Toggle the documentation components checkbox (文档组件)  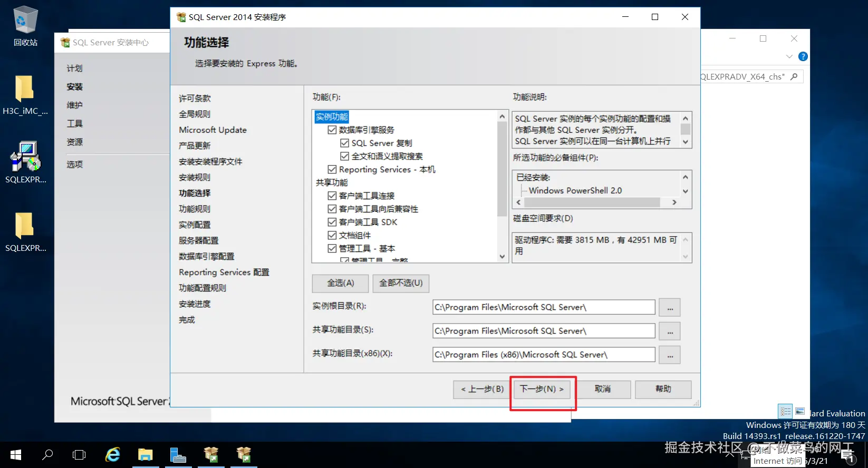point(332,235)
